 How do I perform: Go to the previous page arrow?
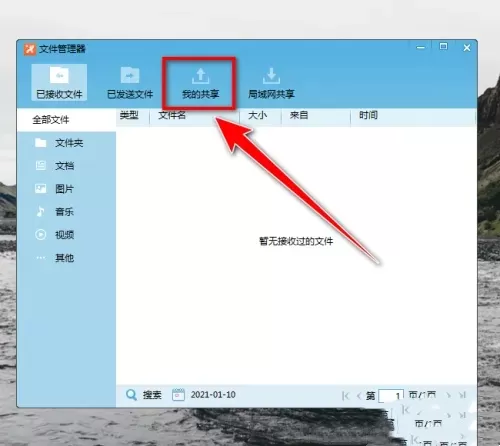pos(359,396)
